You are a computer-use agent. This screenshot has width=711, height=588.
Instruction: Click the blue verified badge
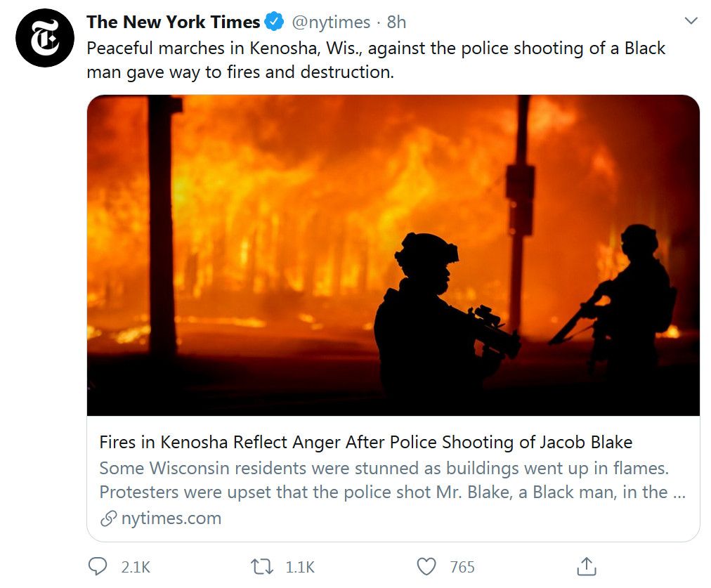tap(274, 22)
